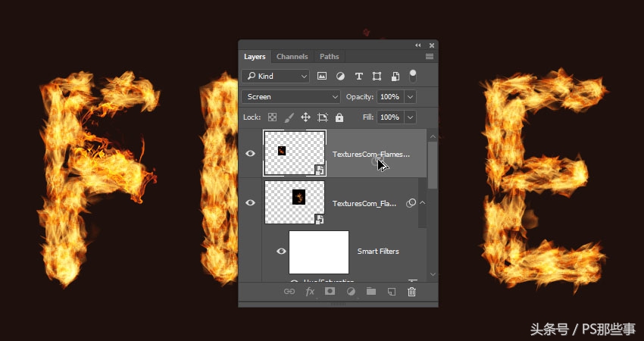This screenshot has width=644, height=341.
Task: Lock image pixels with brush icon
Action: click(289, 117)
